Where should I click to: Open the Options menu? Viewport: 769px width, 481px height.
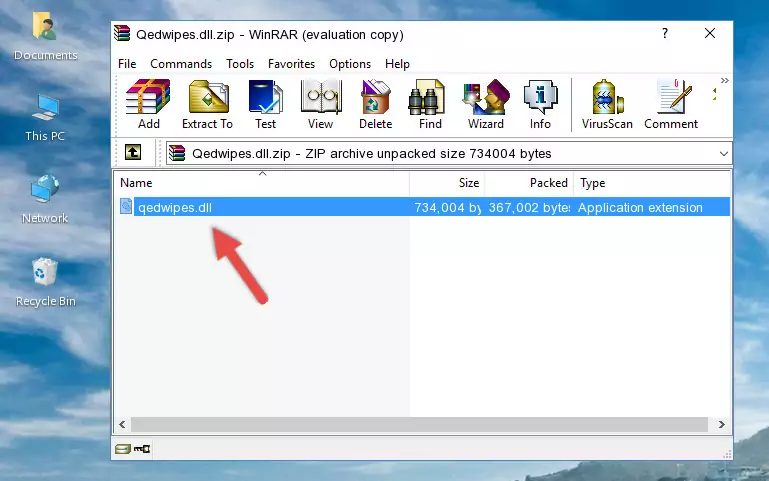pyautogui.click(x=350, y=64)
